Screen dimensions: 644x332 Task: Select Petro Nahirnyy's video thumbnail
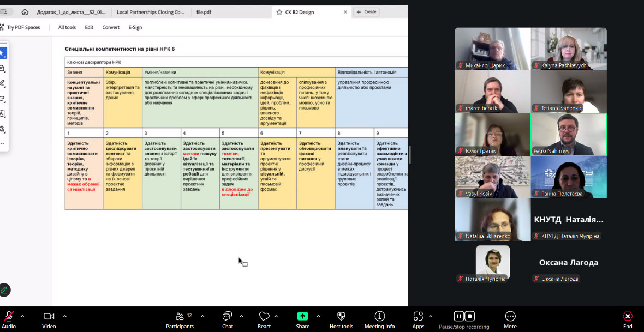[x=568, y=135]
